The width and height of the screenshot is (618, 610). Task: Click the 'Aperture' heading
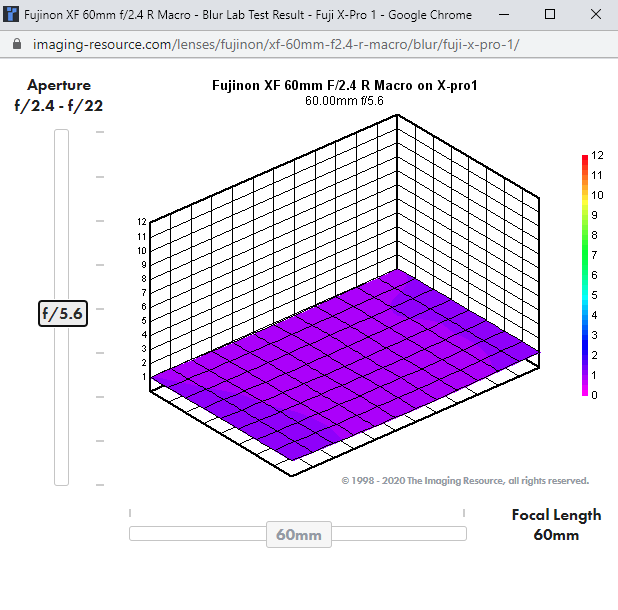tap(59, 85)
